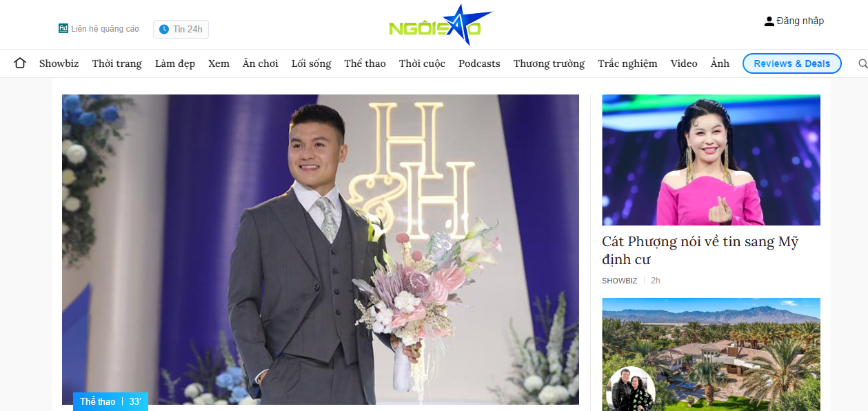The image size is (868, 411).
Task: Open the Thương trường category
Action: click(549, 63)
